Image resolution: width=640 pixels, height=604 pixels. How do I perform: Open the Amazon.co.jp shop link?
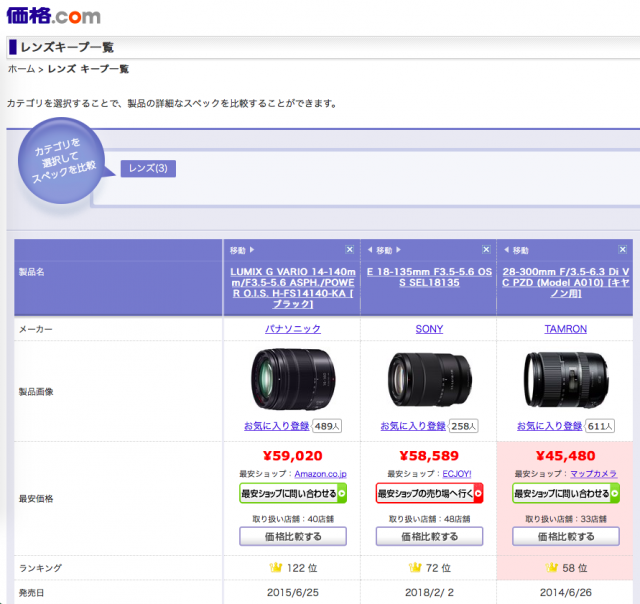[x=320, y=474]
